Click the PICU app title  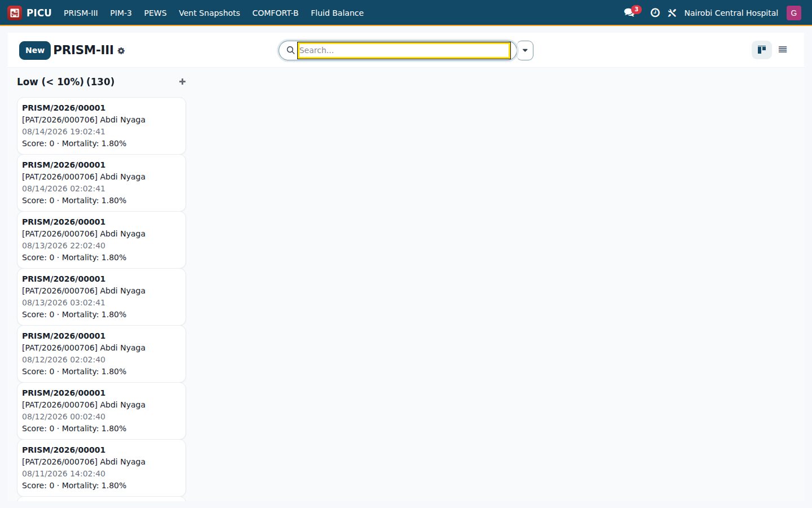(x=39, y=12)
